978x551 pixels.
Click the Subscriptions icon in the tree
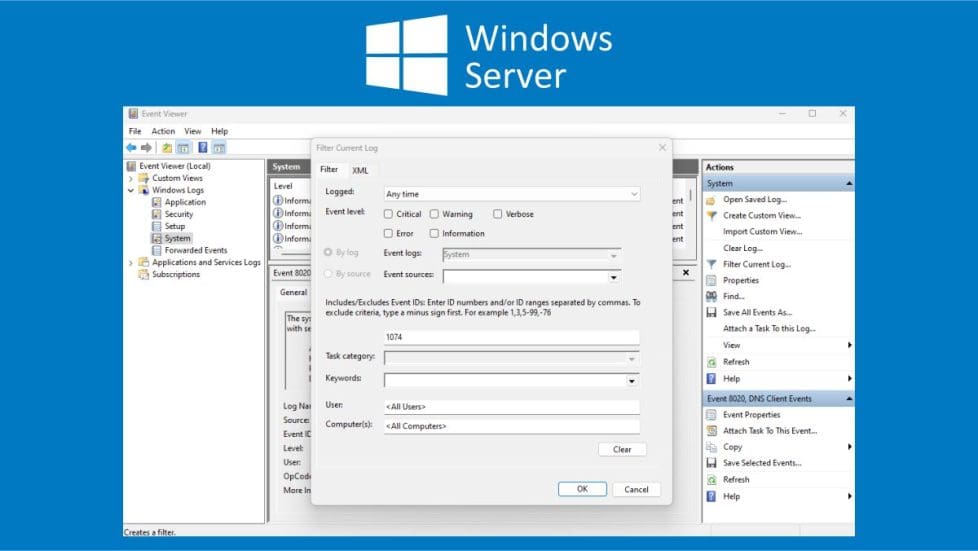[144, 274]
